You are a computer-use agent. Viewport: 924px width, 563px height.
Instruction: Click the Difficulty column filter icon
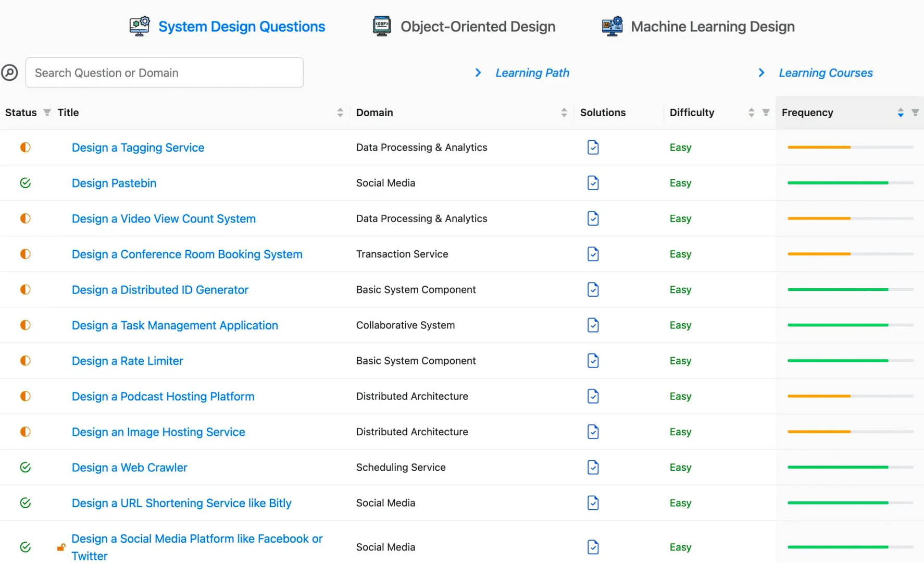(x=766, y=113)
